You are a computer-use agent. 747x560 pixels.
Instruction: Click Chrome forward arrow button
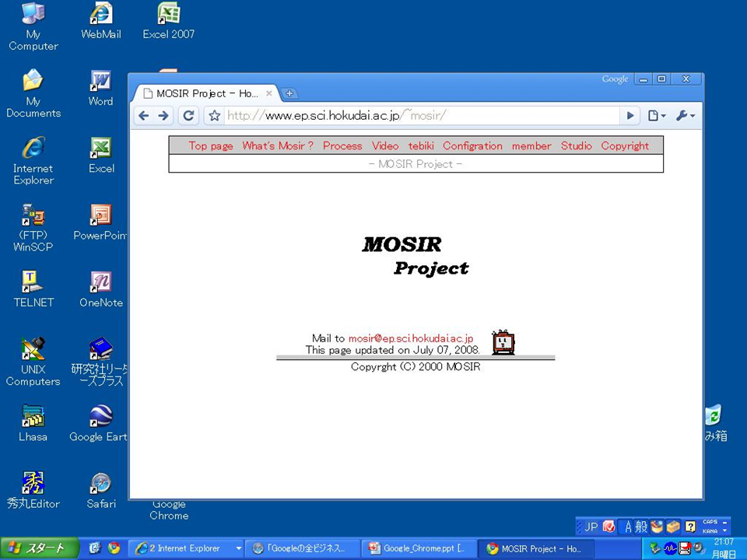click(163, 116)
